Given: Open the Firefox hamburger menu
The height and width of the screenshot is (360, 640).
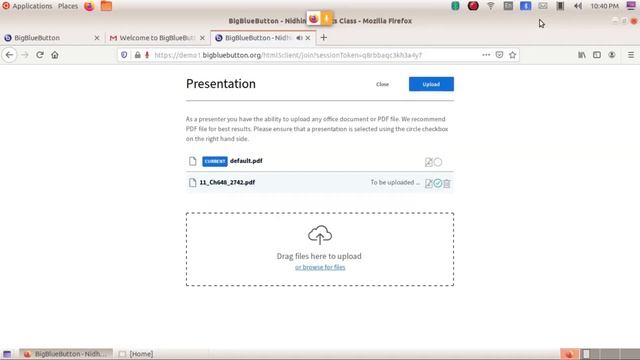Looking at the screenshot, I should click(631, 55).
